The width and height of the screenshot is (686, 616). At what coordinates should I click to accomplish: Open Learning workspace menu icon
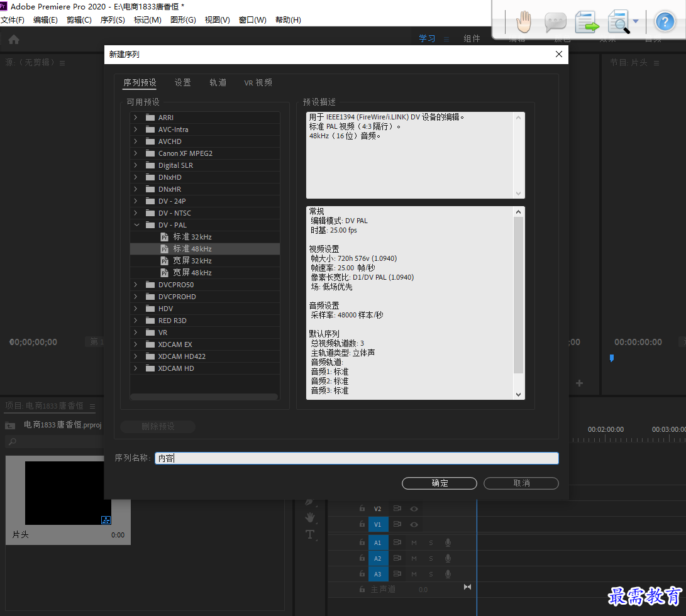[446, 39]
